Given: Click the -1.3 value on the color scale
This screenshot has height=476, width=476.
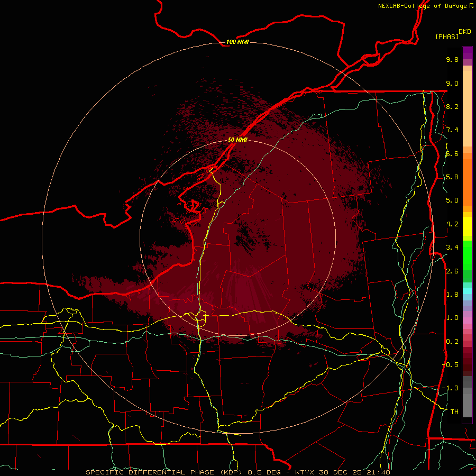Looking at the screenshot, I should pos(450,388).
